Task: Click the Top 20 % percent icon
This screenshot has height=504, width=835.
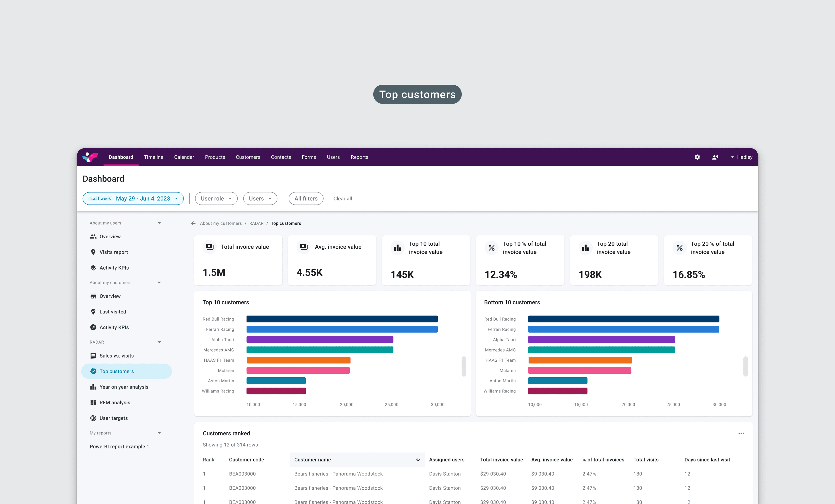Action: [679, 248]
